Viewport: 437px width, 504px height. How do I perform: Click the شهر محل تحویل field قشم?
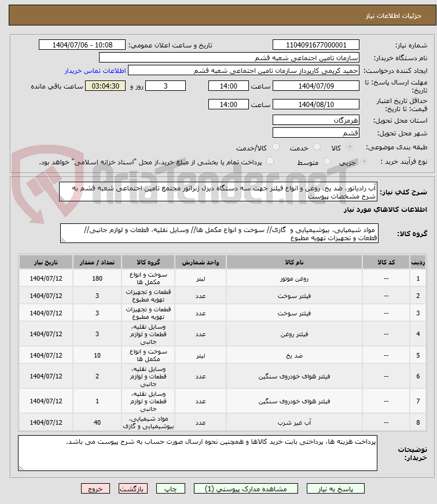click(316, 133)
